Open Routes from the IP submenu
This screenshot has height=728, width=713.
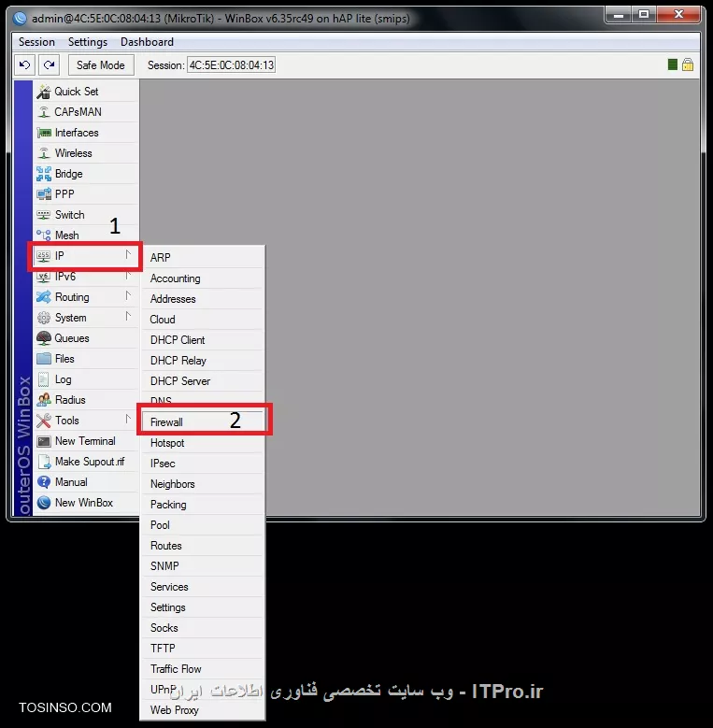click(x=203, y=546)
